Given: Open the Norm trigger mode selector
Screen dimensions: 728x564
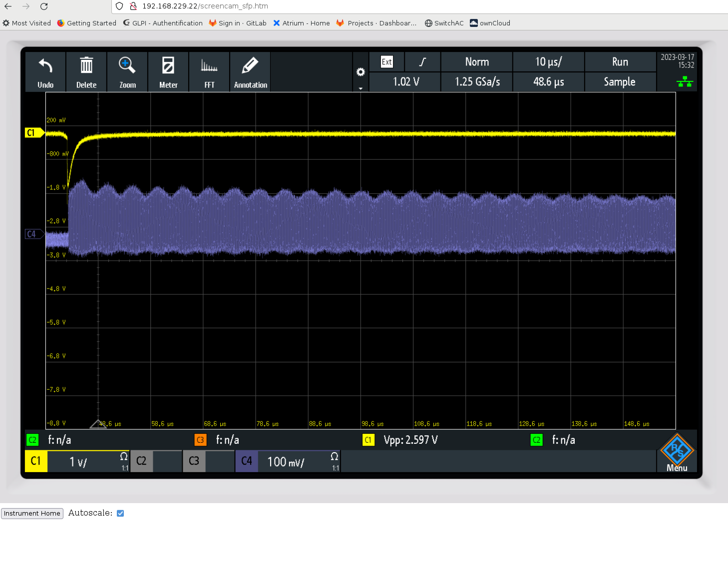Looking at the screenshot, I should pos(477,62).
